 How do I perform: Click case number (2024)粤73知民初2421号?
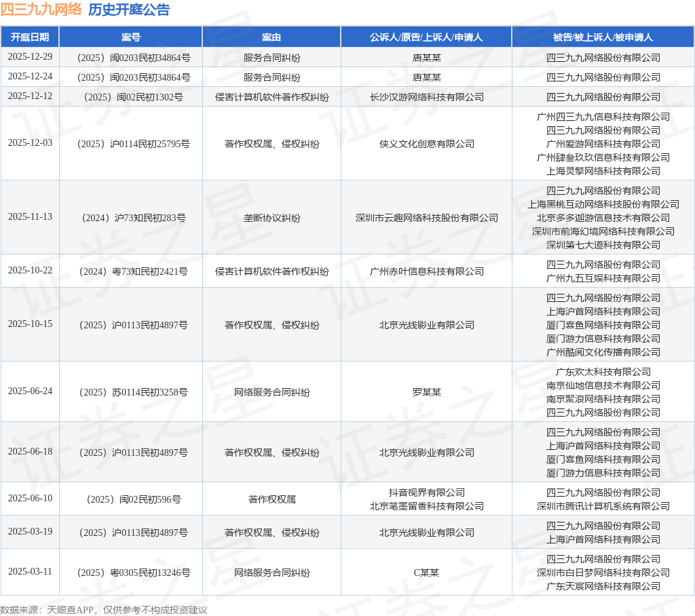[x=134, y=271]
